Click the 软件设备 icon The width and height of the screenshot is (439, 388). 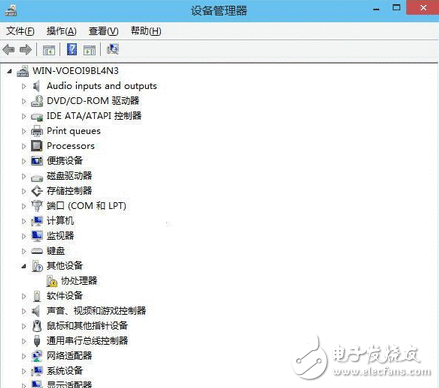[37, 296]
